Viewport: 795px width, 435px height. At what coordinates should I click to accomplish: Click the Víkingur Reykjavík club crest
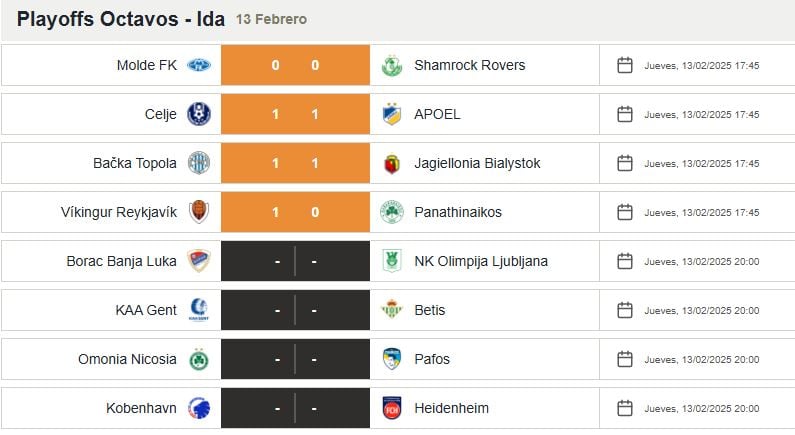point(199,212)
